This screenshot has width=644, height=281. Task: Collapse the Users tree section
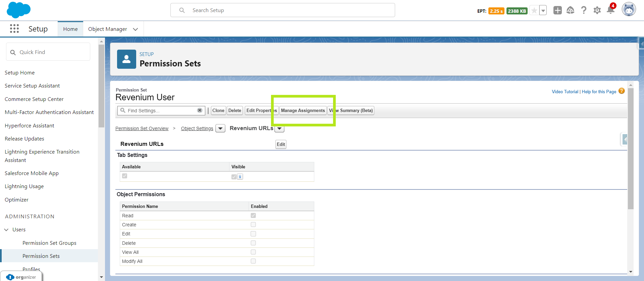6,230
